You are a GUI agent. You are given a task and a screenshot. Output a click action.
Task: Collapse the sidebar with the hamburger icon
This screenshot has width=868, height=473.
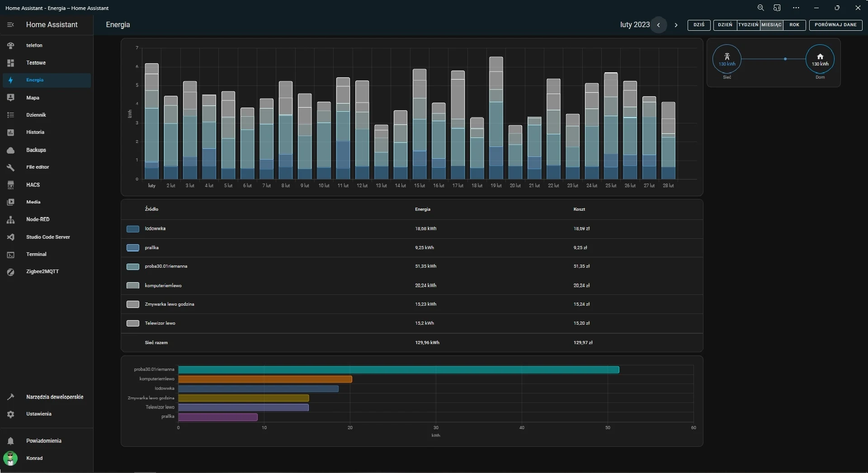tap(11, 25)
